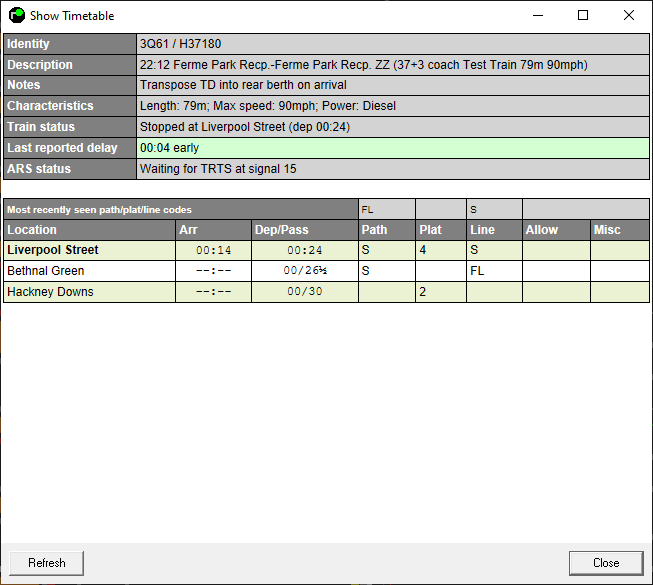Select the Hackney Downs location row
The image size is (653, 585).
pos(50,292)
